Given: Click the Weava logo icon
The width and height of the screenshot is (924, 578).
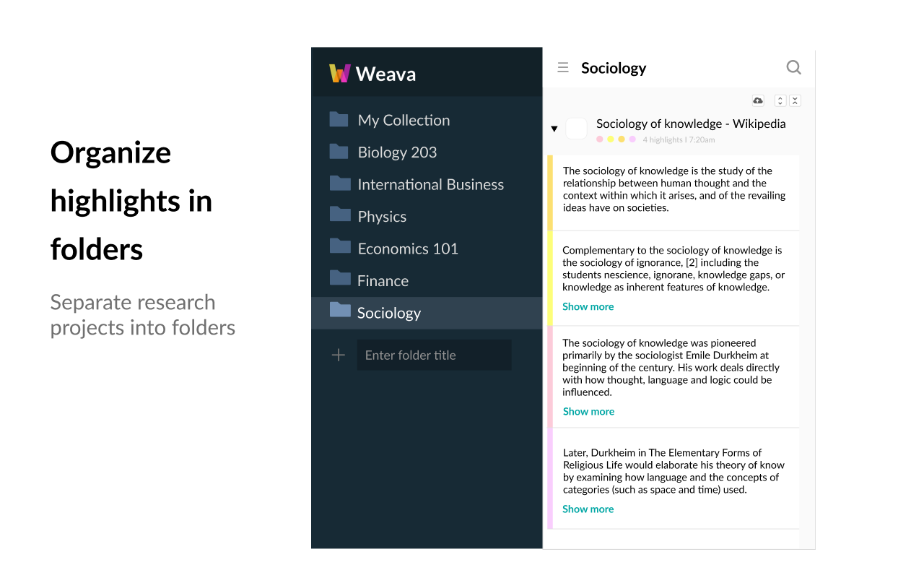Looking at the screenshot, I should [x=340, y=73].
